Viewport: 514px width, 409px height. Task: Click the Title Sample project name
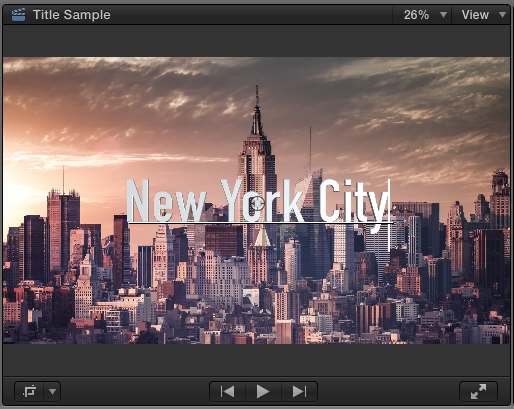pyautogui.click(x=72, y=15)
